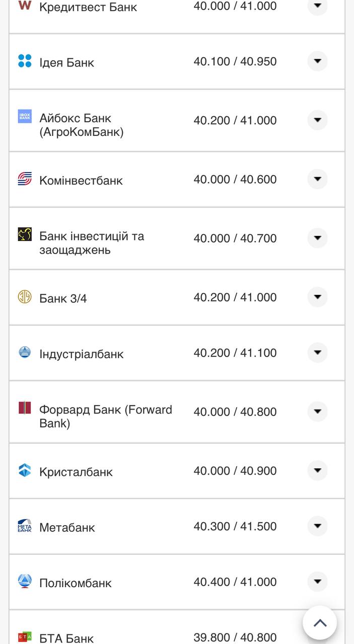Click Банк інвестицій та заощаджень name

[92, 243]
